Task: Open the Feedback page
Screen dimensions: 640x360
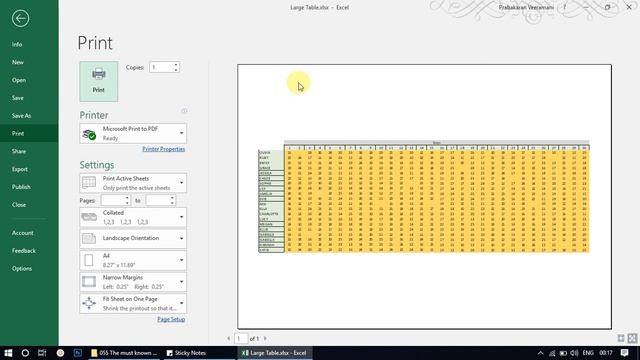Action: click(24, 251)
